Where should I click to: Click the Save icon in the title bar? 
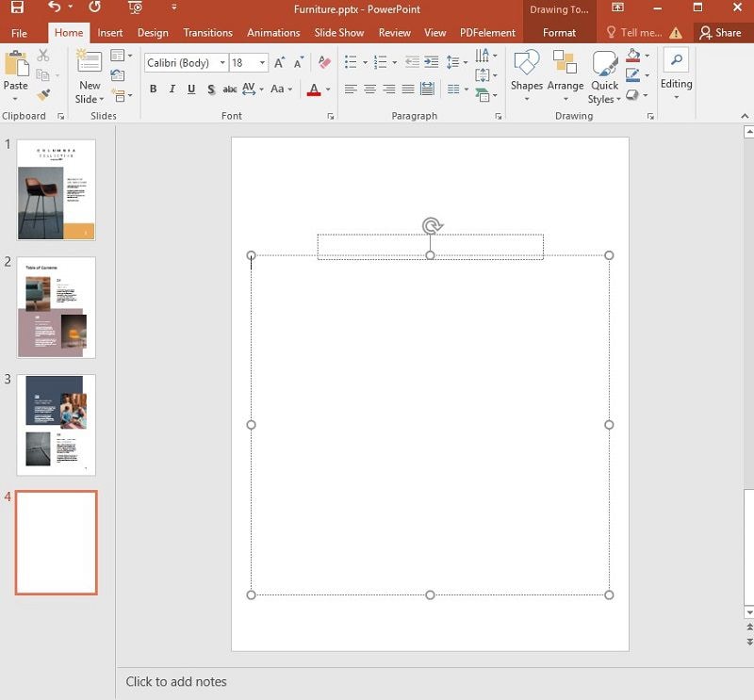18,8
